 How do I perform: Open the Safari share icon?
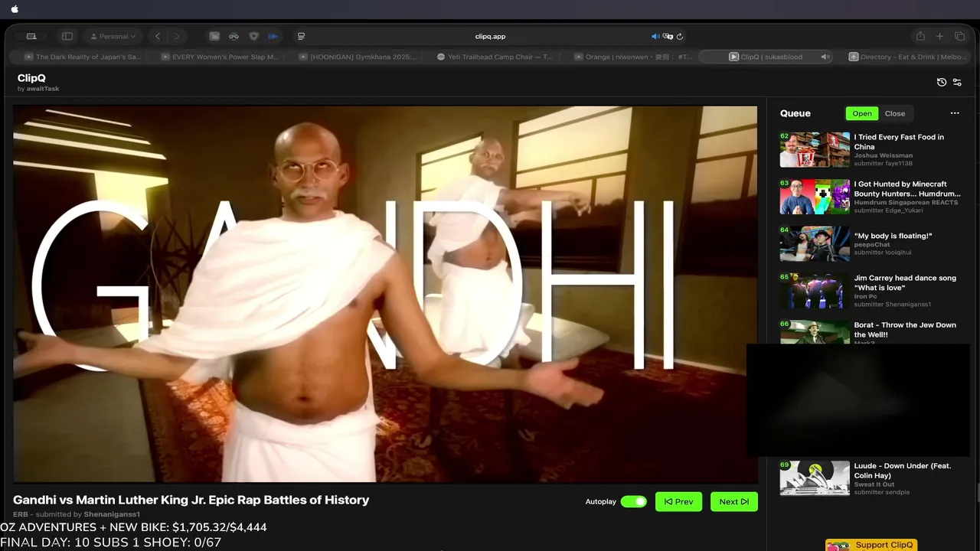[920, 36]
